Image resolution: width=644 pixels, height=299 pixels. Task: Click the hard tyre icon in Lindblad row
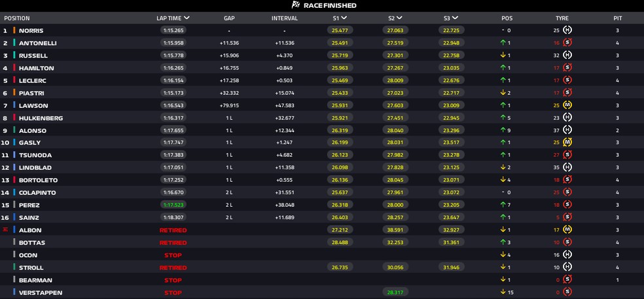567,167
